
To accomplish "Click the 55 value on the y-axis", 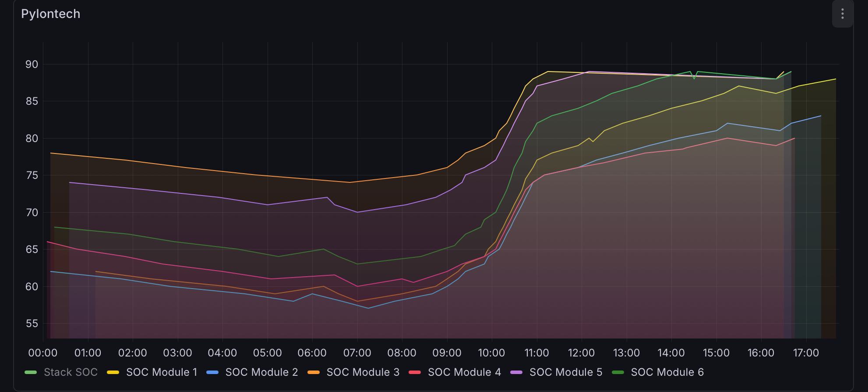I will tap(32, 324).
